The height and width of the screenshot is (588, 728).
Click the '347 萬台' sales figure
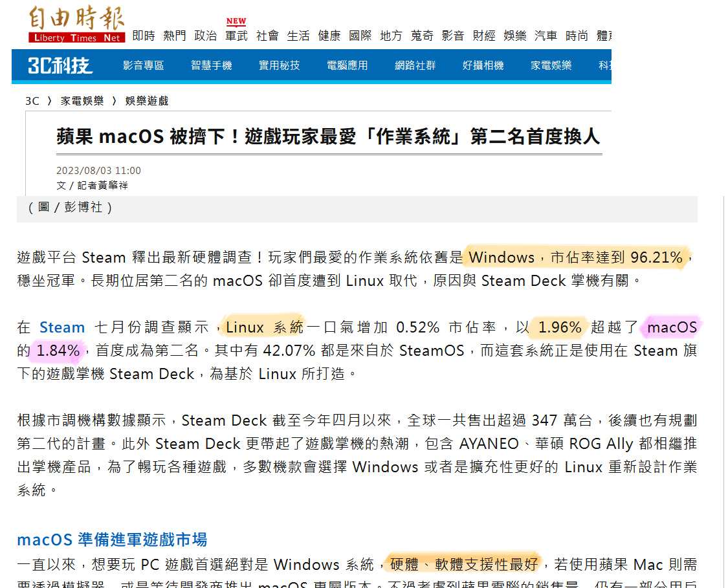coord(562,420)
